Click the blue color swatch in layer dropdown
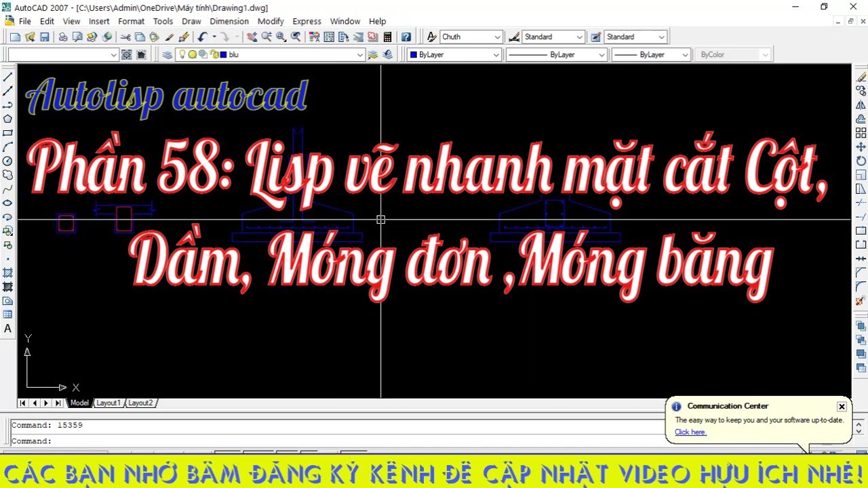 (x=224, y=55)
